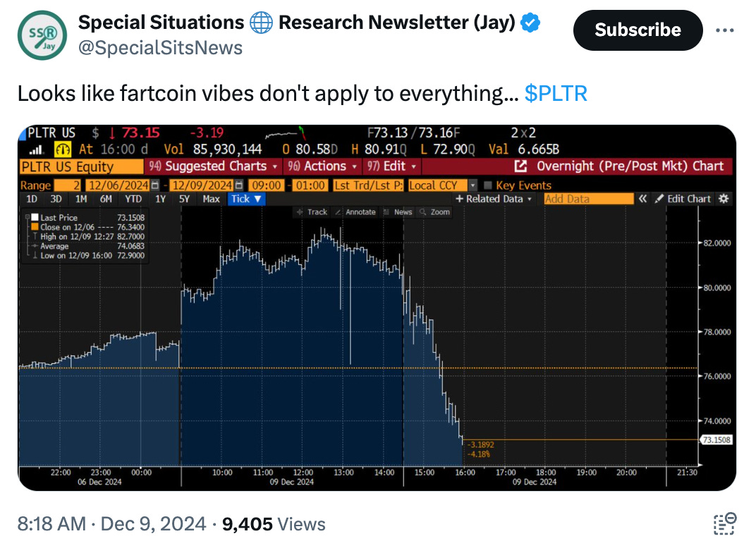Select the Track crosshair tool
The width and height of the screenshot is (756, 553).
(x=312, y=212)
